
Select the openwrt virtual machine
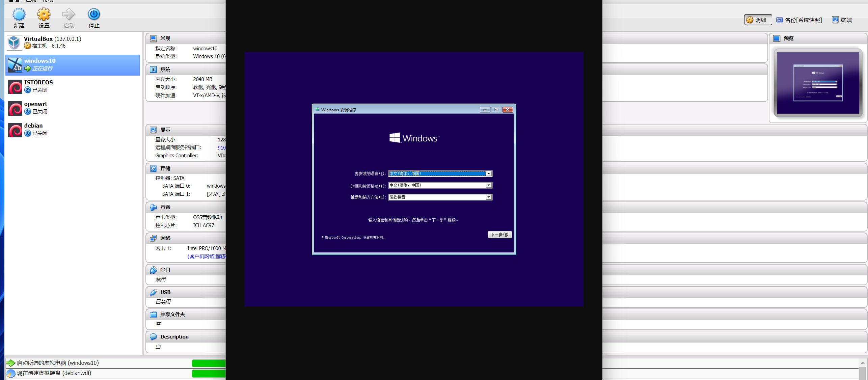pos(73,108)
